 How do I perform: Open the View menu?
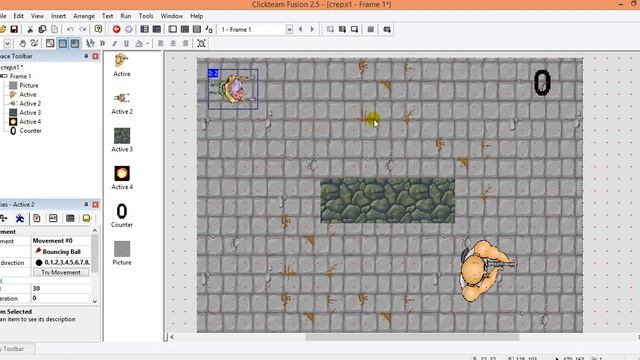(x=37, y=16)
